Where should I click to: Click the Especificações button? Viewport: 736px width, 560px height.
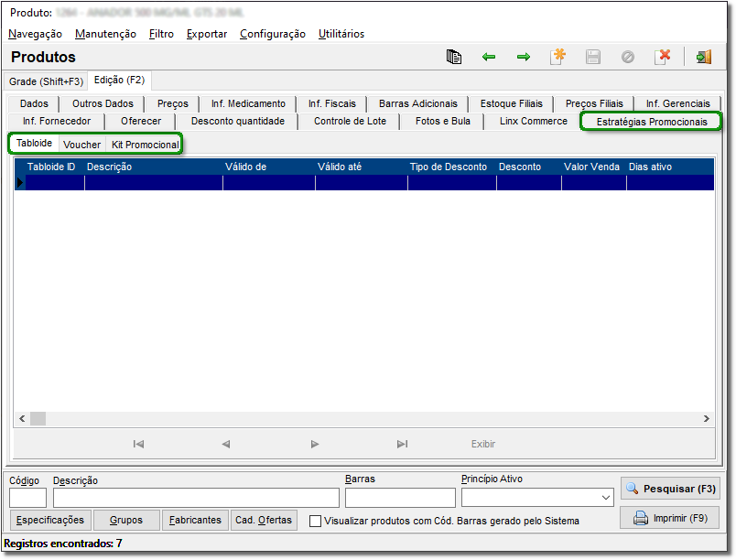[x=49, y=520]
